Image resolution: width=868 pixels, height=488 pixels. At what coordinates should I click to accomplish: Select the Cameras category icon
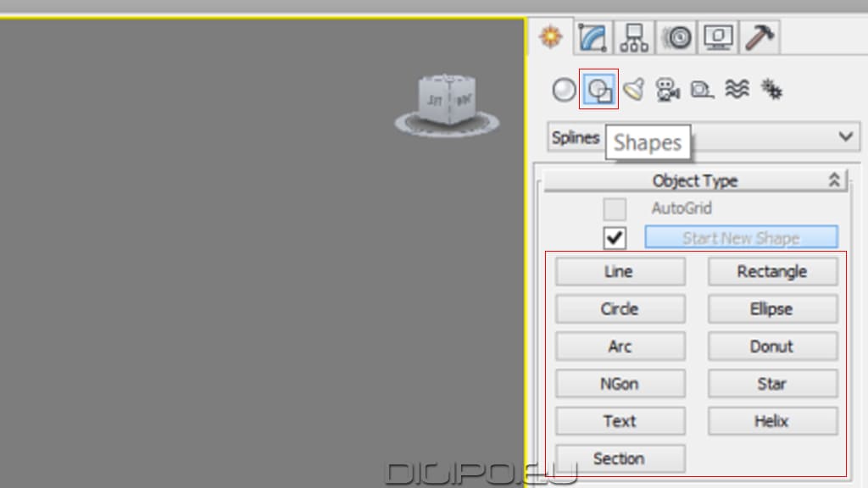pyautogui.click(x=668, y=89)
